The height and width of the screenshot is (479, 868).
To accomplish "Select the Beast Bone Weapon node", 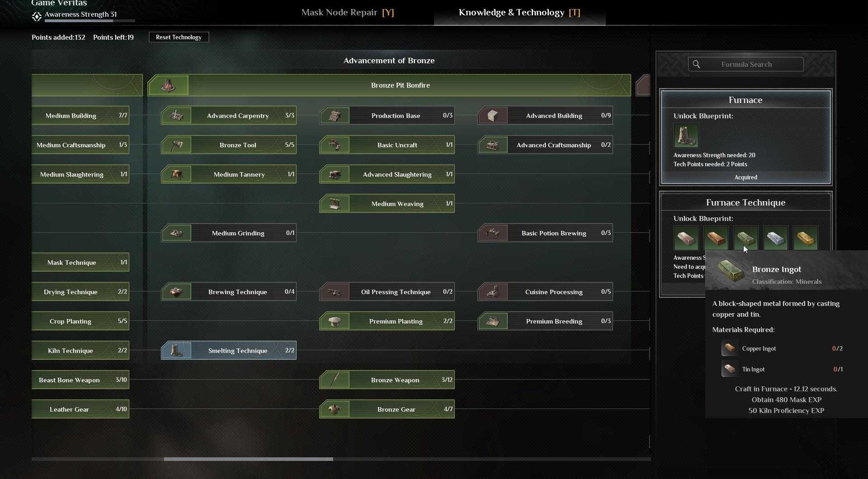I will 80,380.
